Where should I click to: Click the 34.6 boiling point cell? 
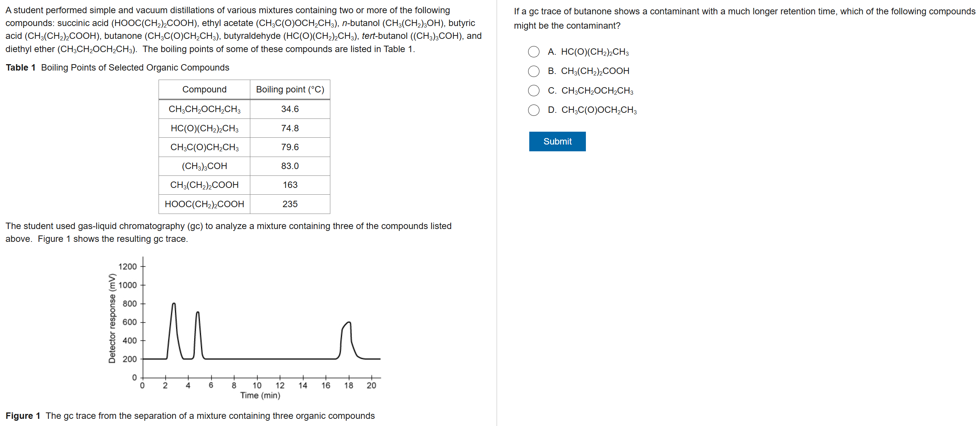tap(290, 109)
